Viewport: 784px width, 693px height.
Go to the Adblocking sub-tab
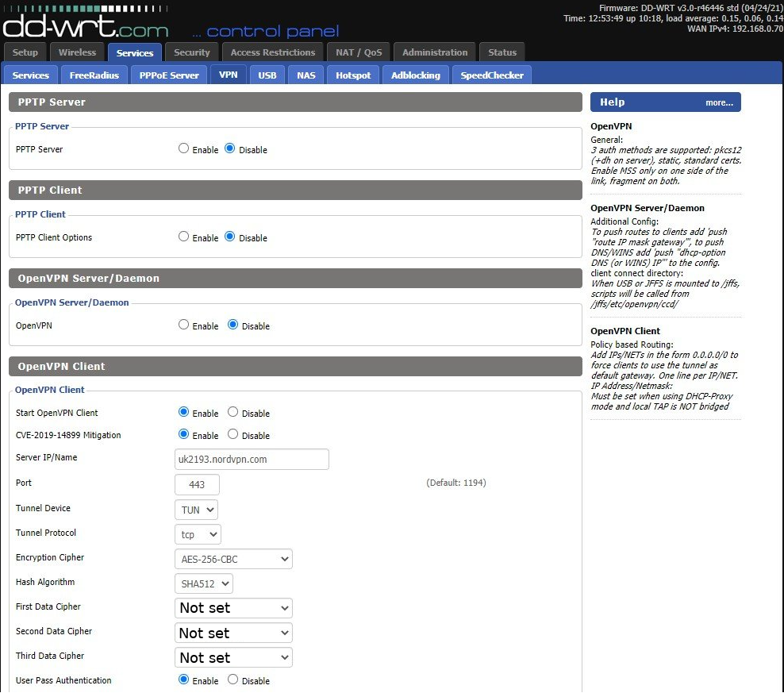coord(415,75)
